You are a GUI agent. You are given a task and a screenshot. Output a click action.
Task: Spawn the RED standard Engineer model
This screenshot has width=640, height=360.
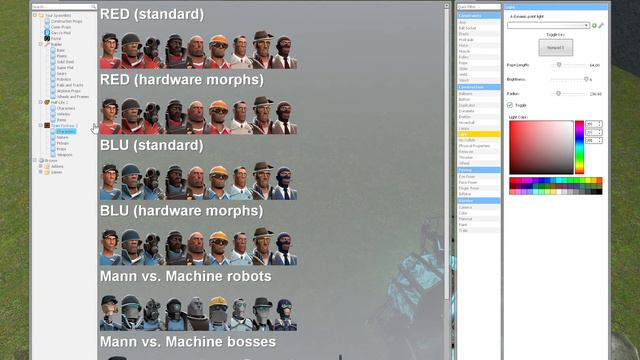(220, 50)
